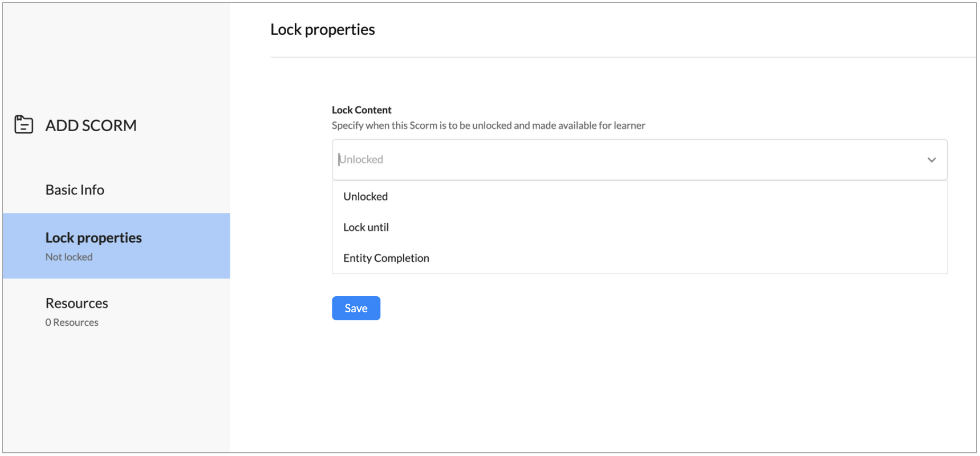Click the ADD SCORM title text
980x456 pixels.
pyautogui.click(x=91, y=125)
